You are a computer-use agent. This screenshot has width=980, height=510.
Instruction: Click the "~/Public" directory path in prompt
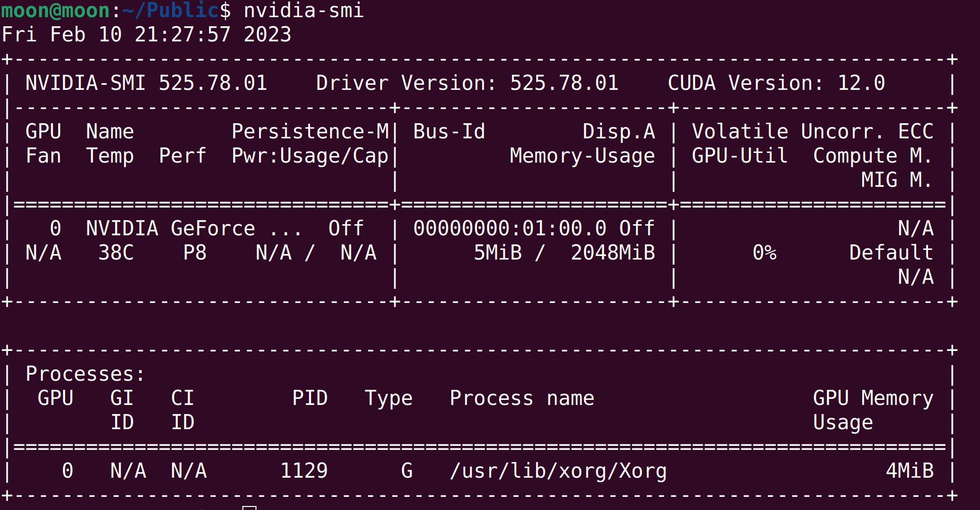pos(171,10)
